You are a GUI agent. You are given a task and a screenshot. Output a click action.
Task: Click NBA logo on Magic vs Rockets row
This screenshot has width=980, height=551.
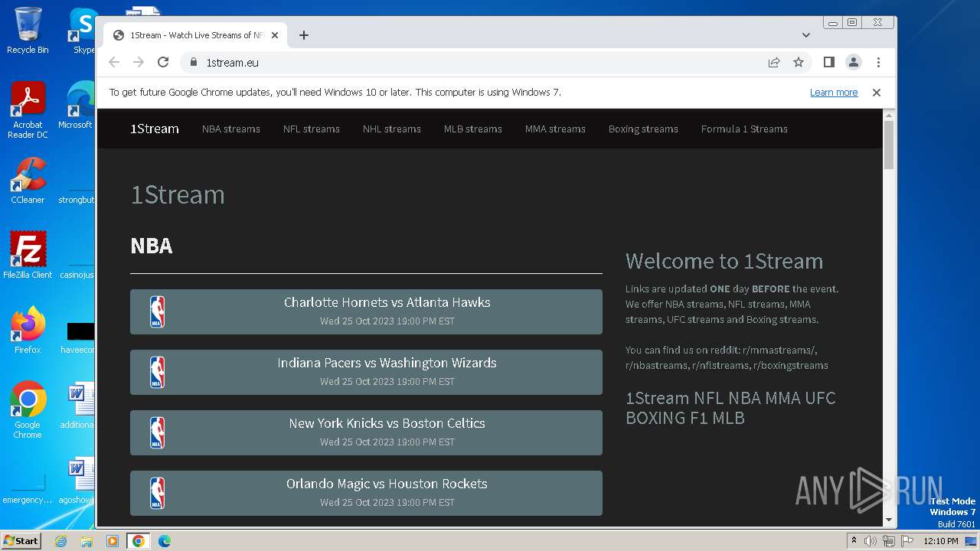click(157, 493)
